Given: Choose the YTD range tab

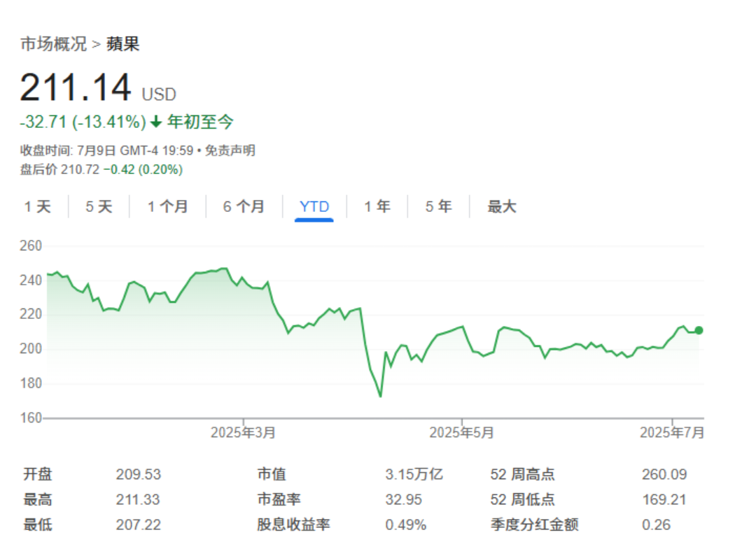Looking at the screenshot, I should pyautogui.click(x=314, y=207).
